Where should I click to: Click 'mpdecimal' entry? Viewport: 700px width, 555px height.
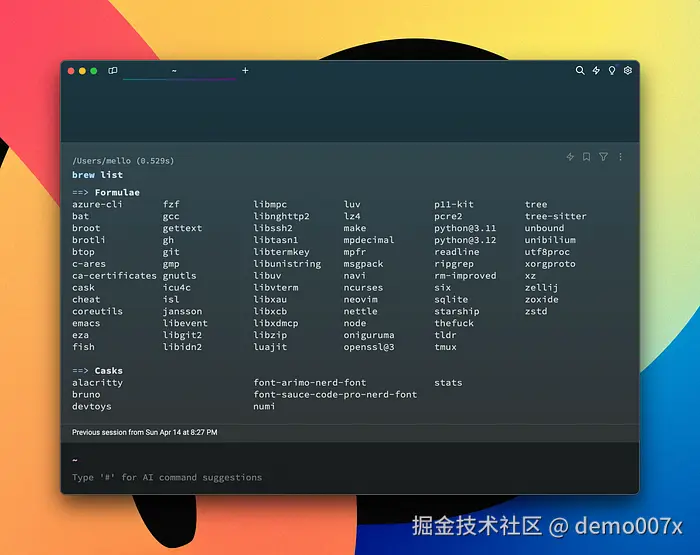(369, 240)
